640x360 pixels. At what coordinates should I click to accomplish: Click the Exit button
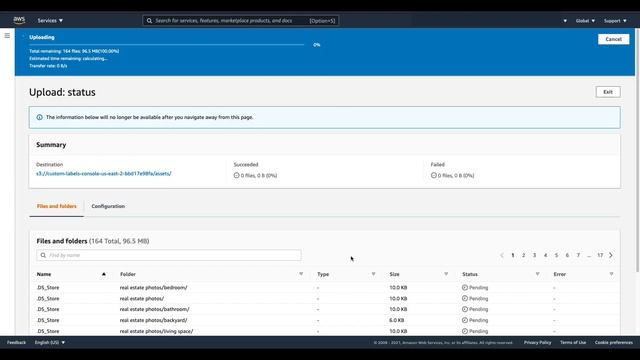608,92
